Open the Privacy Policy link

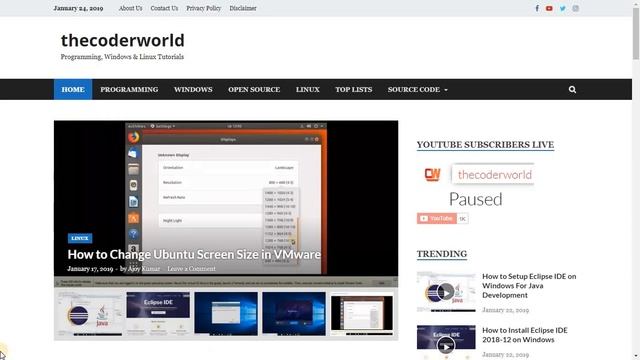204,8
